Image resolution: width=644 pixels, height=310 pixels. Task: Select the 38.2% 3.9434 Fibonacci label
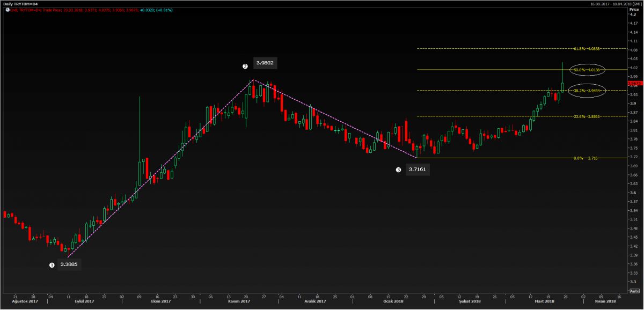point(586,91)
